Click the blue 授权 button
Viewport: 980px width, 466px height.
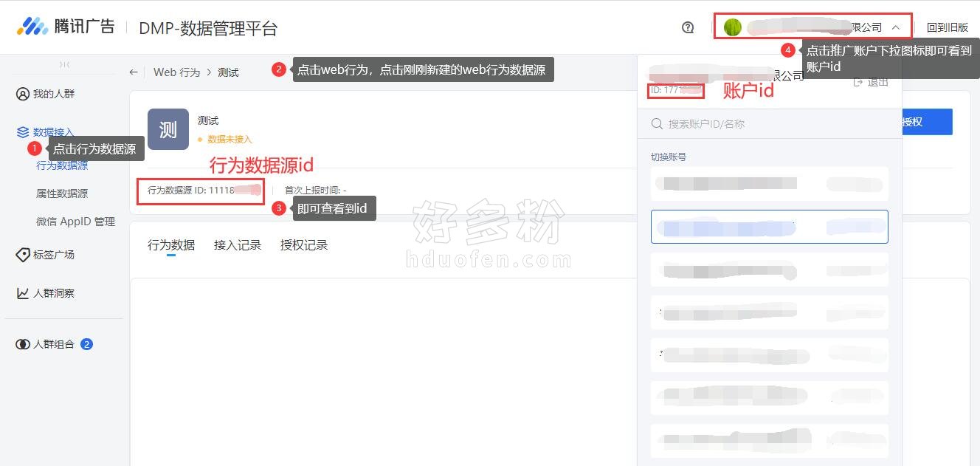(926, 122)
